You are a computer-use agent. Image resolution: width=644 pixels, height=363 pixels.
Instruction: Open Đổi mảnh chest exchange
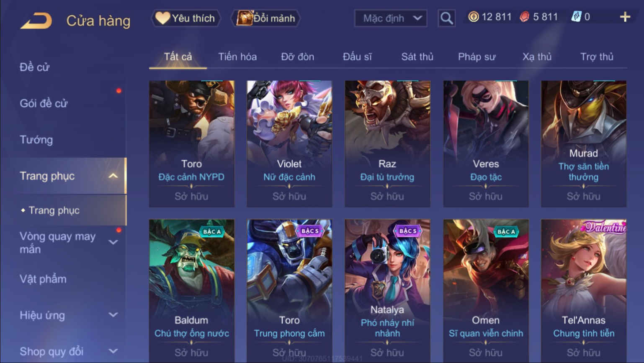point(265,18)
